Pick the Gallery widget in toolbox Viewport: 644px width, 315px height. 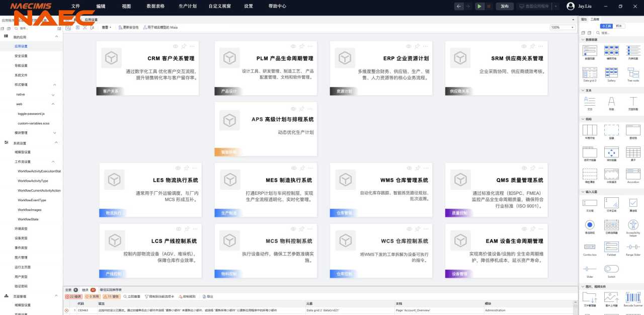coord(611,73)
